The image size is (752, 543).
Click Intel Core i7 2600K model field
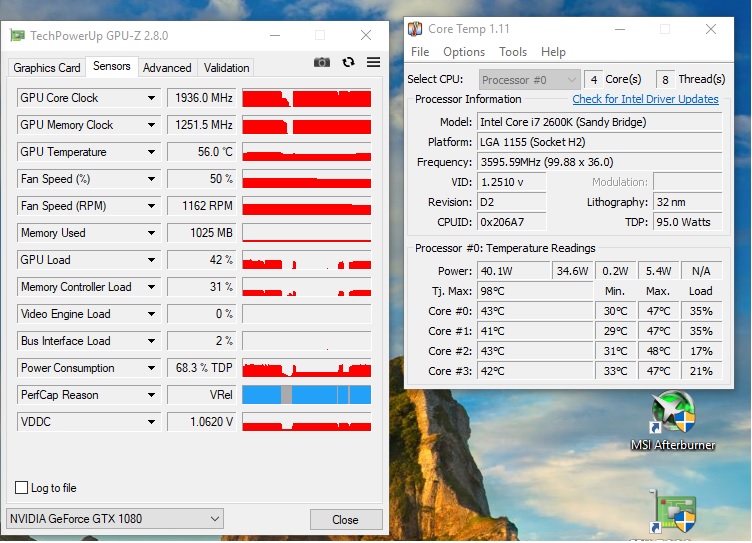pos(599,122)
